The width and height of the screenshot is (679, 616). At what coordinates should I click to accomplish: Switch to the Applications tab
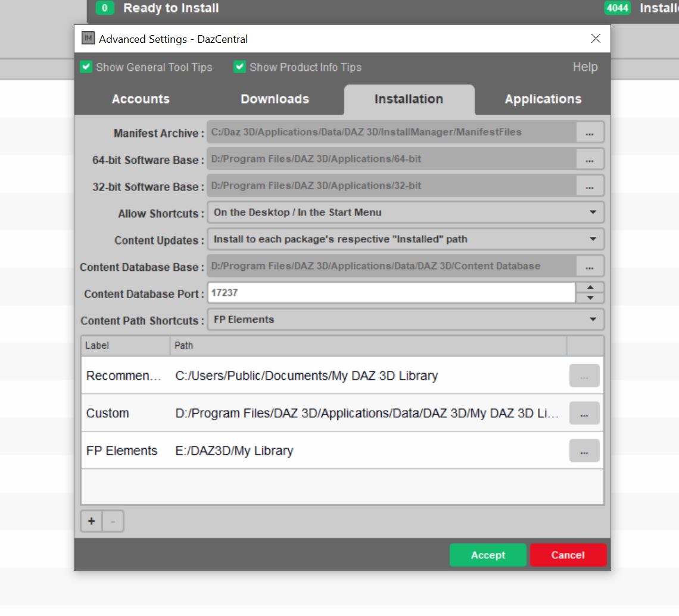pyautogui.click(x=543, y=99)
